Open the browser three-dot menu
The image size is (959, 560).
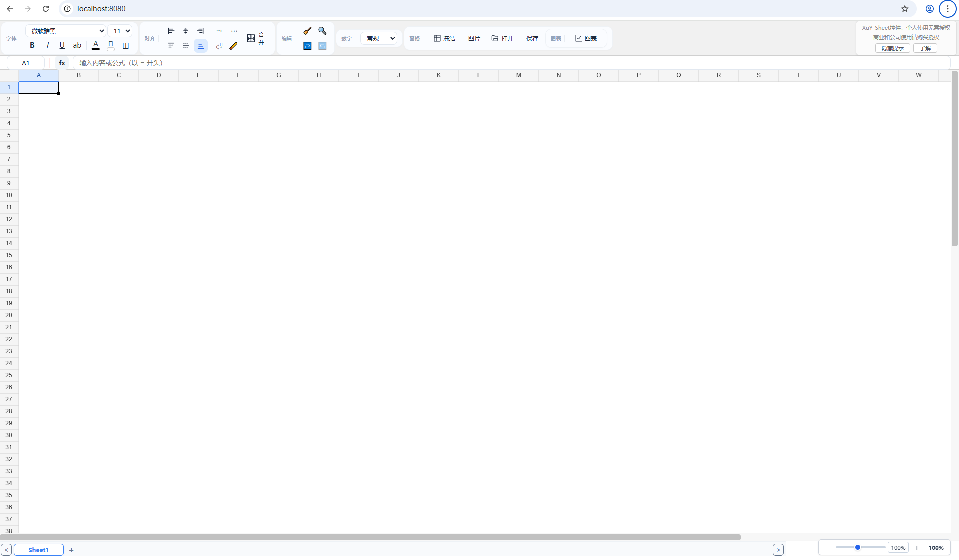pyautogui.click(x=947, y=9)
